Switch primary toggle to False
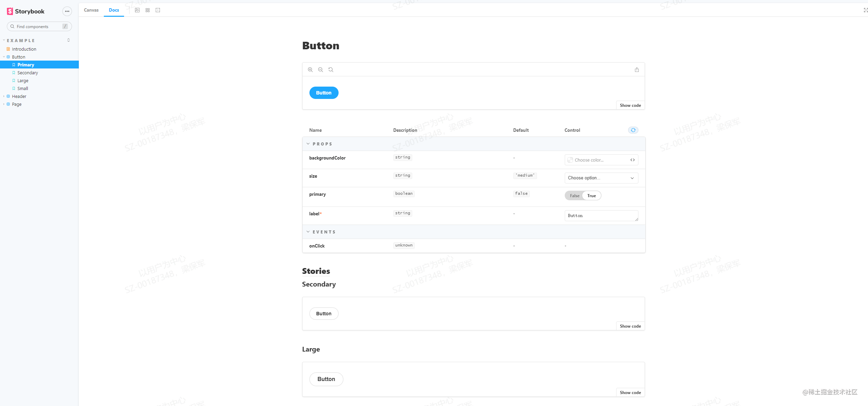Image resolution: width=868 pixels, height=406 pixels. (575, 195)
